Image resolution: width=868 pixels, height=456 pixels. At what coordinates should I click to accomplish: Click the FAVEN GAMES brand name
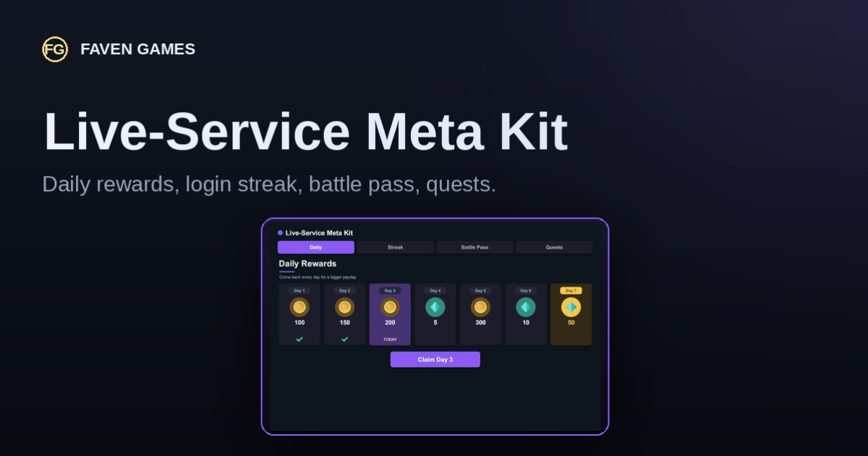(137, 49)
